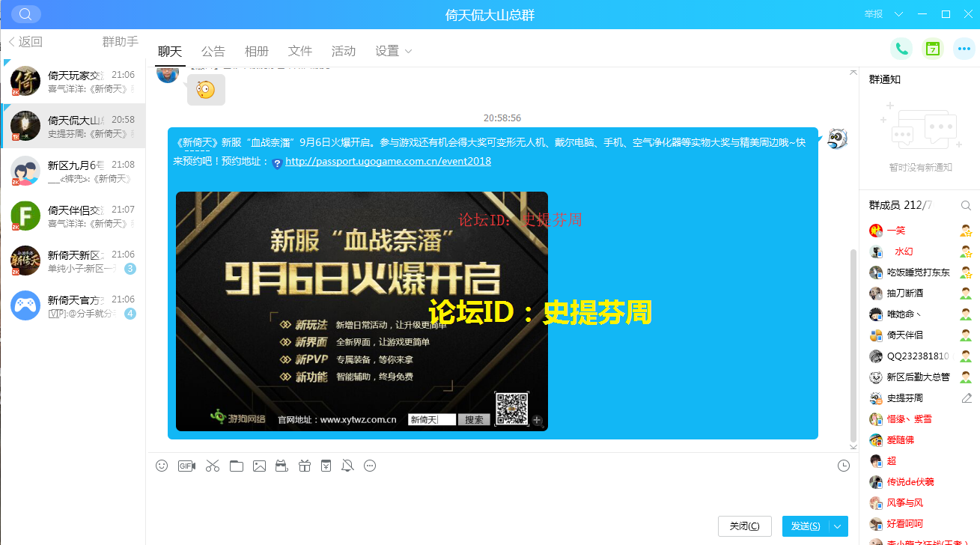Click the plus icon on promo image
Viewport: 980px width, 545px height.
click(x=537, y=420)
